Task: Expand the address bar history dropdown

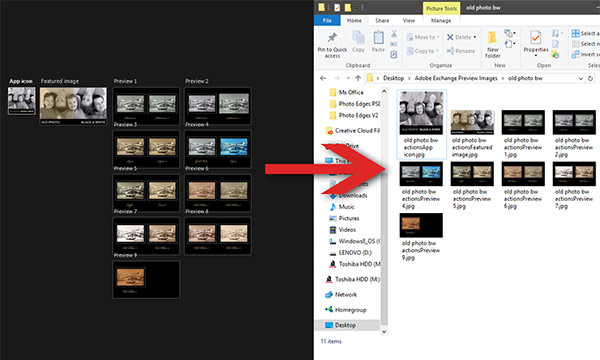Action: coord(580,78)
